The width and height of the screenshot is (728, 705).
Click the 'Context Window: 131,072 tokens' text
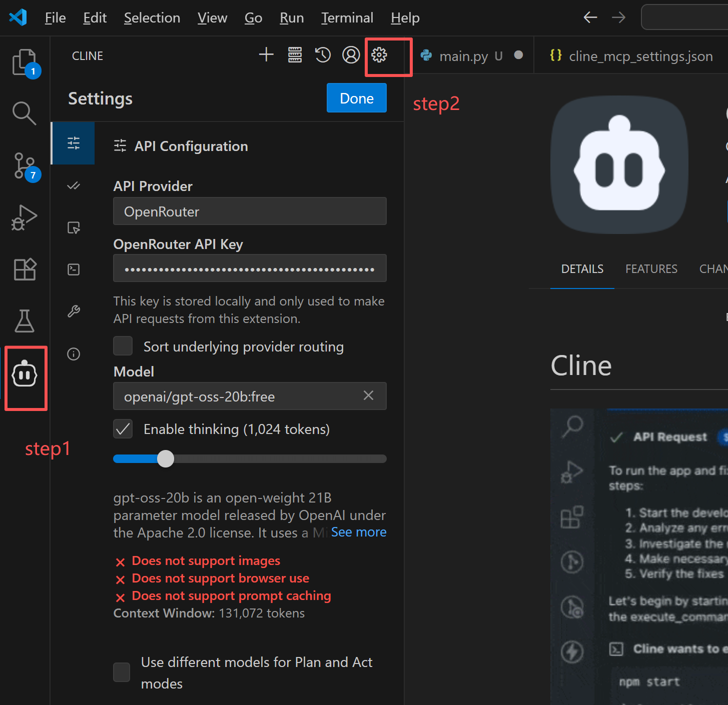(x=209, y=613)
